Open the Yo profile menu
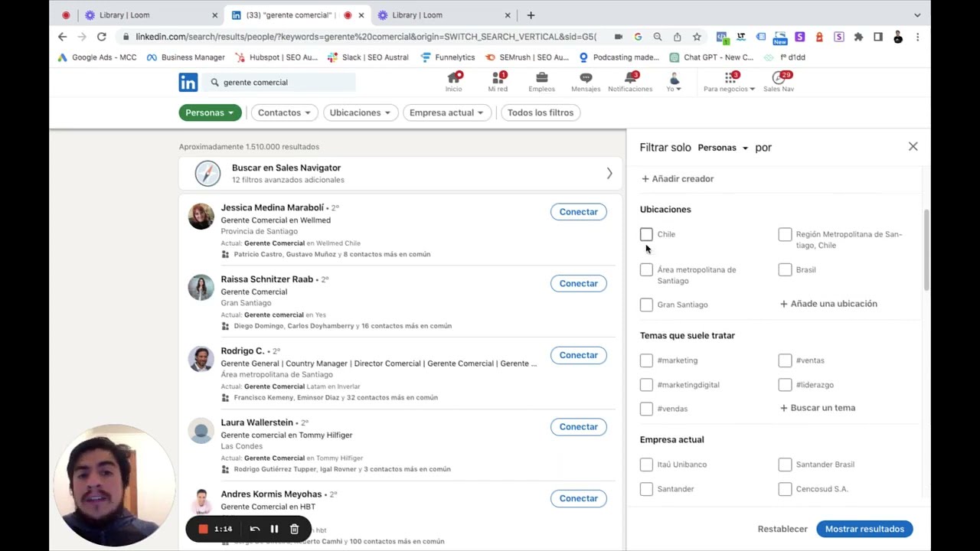 coord(674,82)
